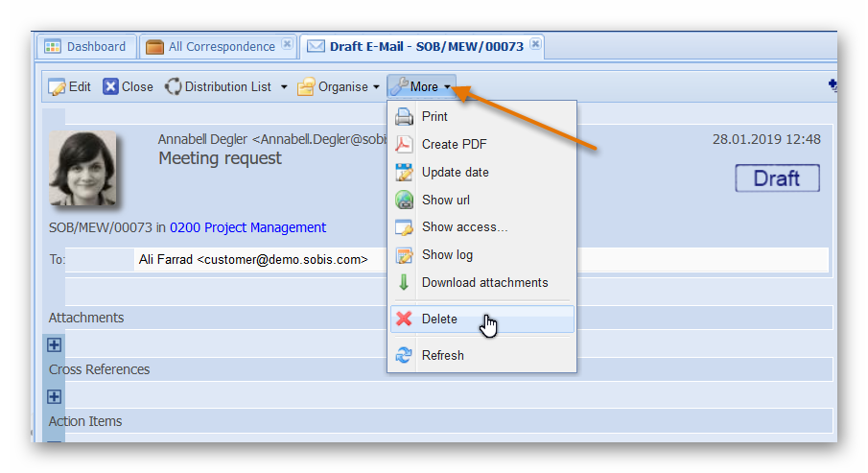
Task: Expand the Attachments section plus box
Action: coord(55,345)
